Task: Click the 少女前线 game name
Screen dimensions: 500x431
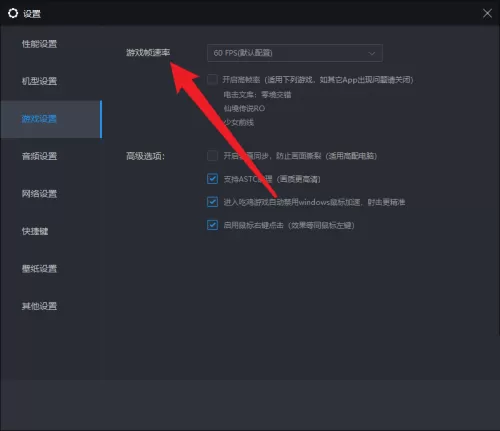Action: tap(239, 122)
